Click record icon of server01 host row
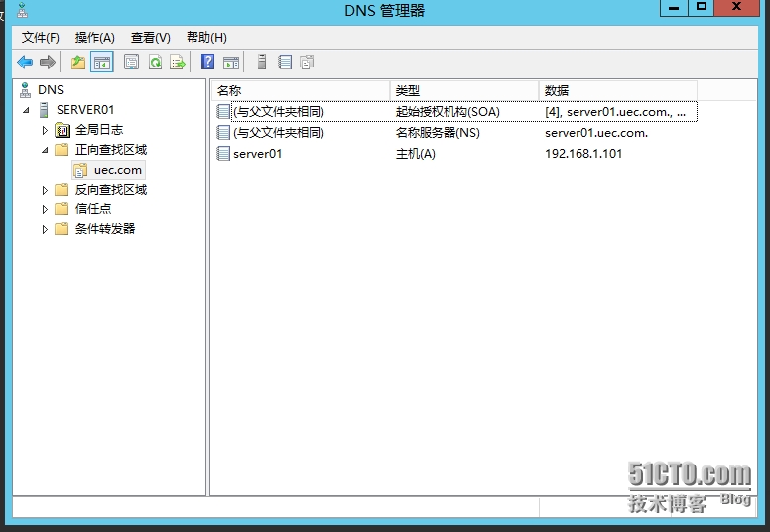This screenshot has height=532, width=770. pos(223,154)
